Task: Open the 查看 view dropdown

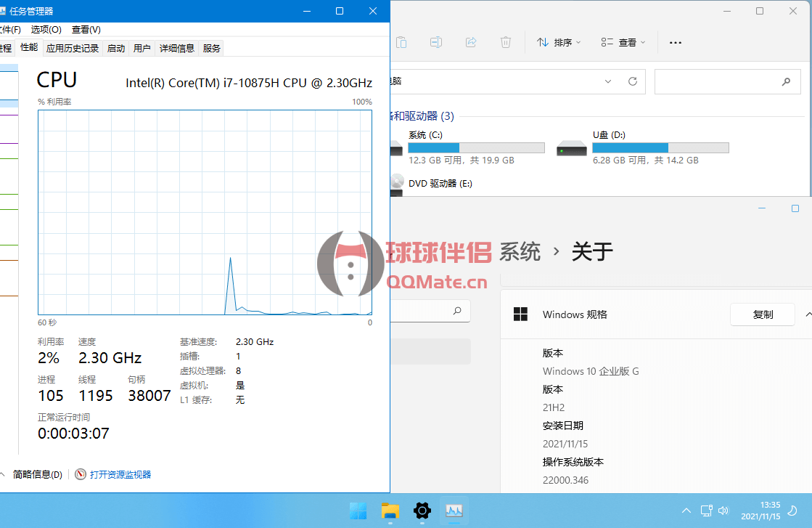Action: (623, 43)
